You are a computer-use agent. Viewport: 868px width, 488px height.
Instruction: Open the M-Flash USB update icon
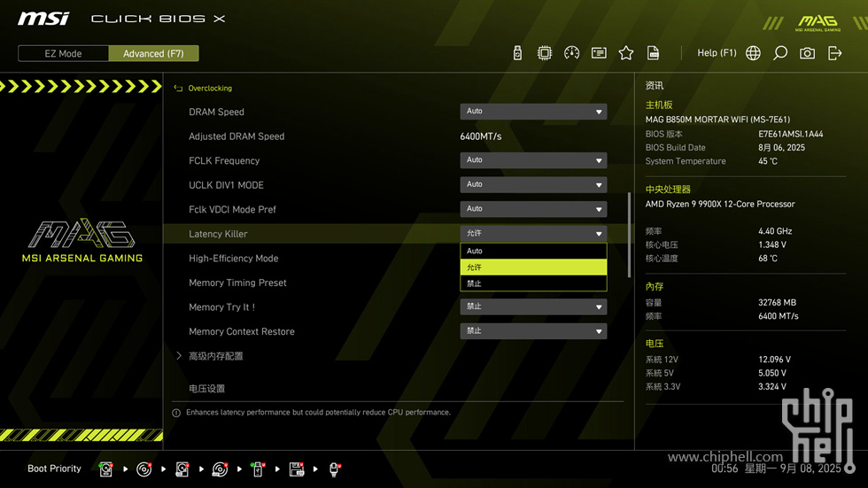pos(517,53)
